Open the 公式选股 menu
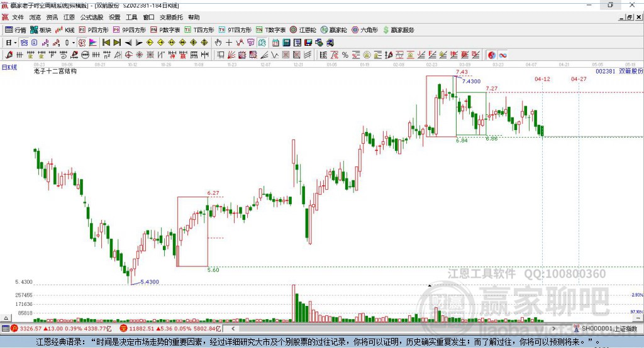The image size is (644, 348). [92, 17]
